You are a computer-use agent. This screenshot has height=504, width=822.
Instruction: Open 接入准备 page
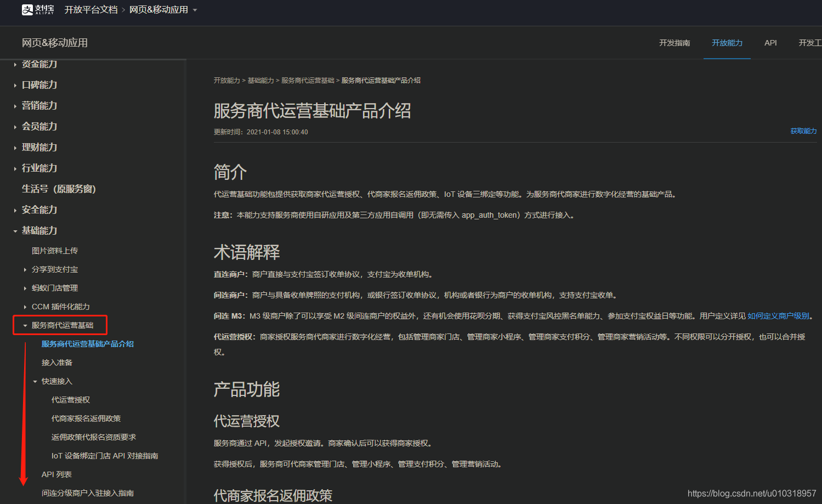57,363
